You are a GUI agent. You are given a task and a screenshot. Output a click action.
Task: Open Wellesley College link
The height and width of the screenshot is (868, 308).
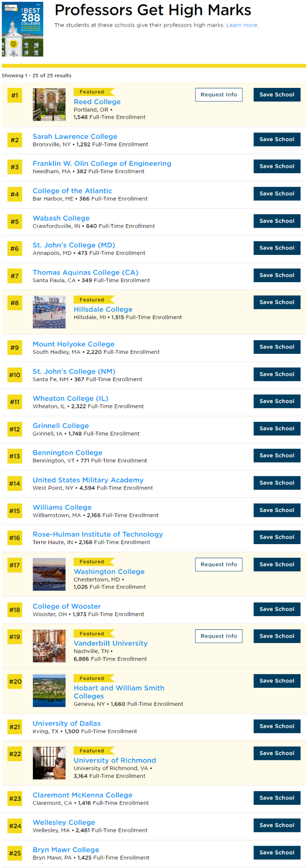pos(64,822)
